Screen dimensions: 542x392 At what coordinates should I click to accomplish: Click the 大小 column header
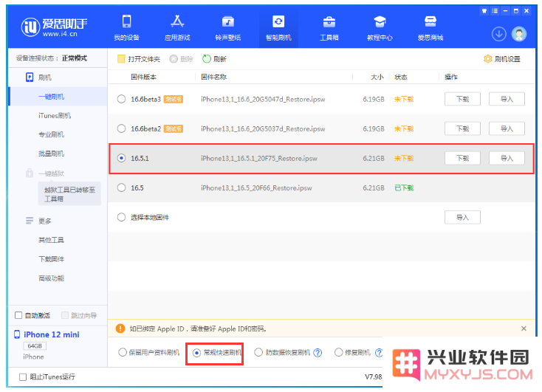(x=377, y=77)
